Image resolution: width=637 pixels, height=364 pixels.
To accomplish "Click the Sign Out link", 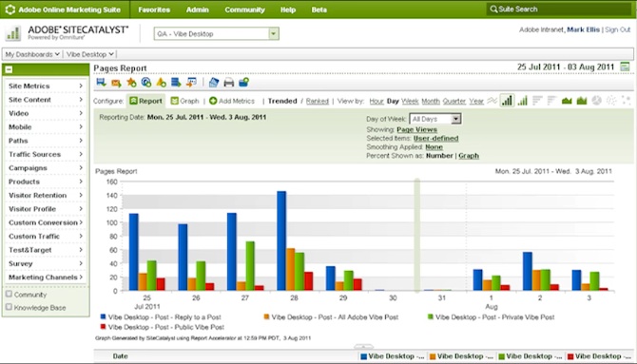I will point(617,29).
